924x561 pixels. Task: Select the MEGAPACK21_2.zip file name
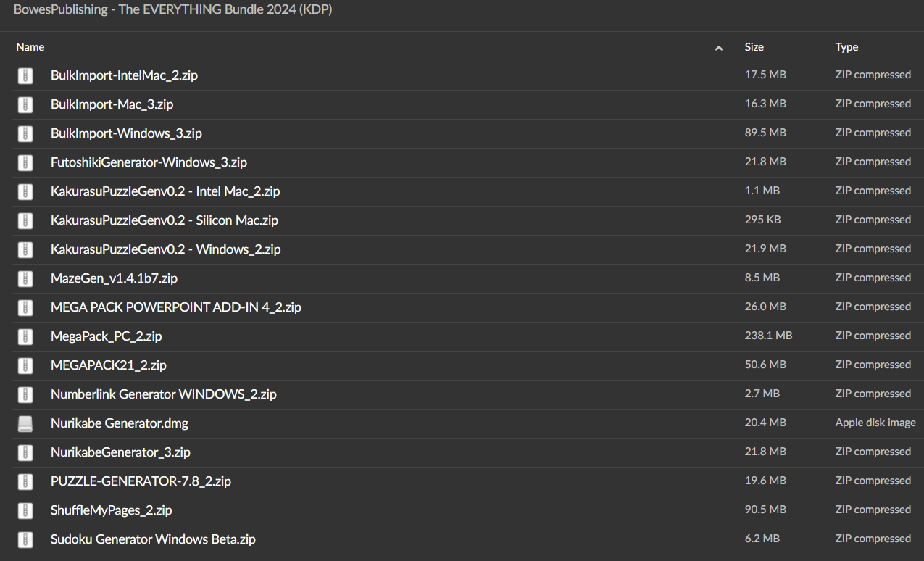click(109, 365)
